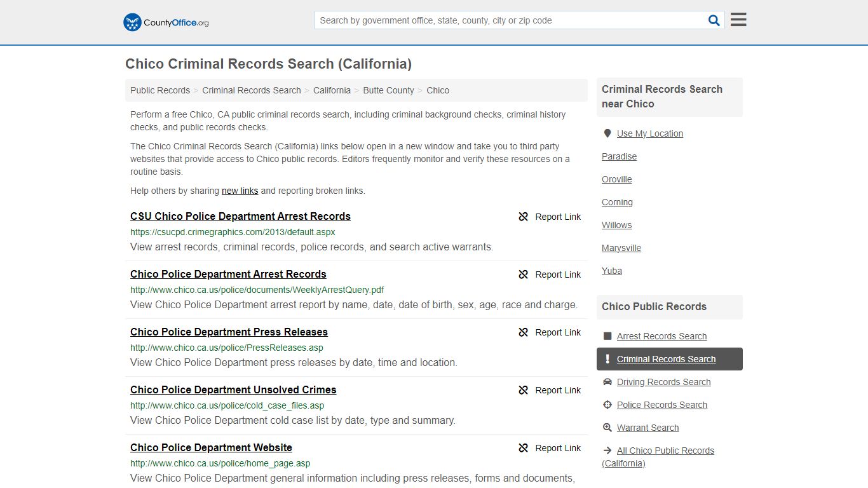Click the csucpd.crimegraphics.com URL text

click(x=233, y=232)
